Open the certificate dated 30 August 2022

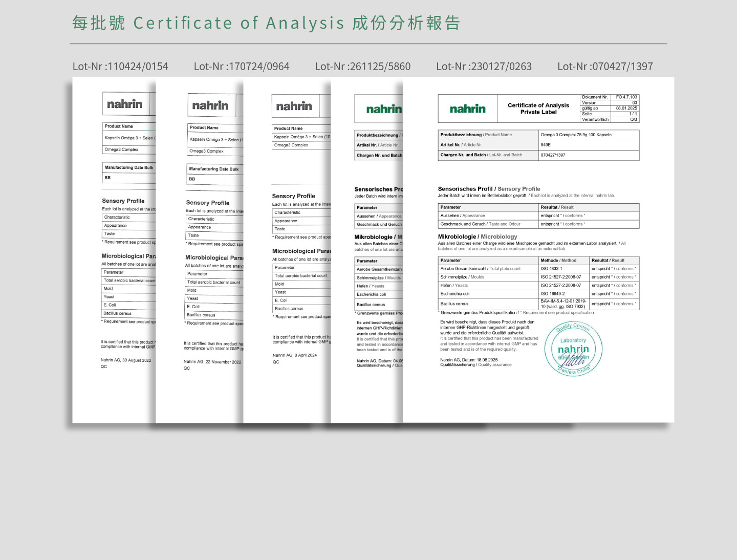coord(114,256)
